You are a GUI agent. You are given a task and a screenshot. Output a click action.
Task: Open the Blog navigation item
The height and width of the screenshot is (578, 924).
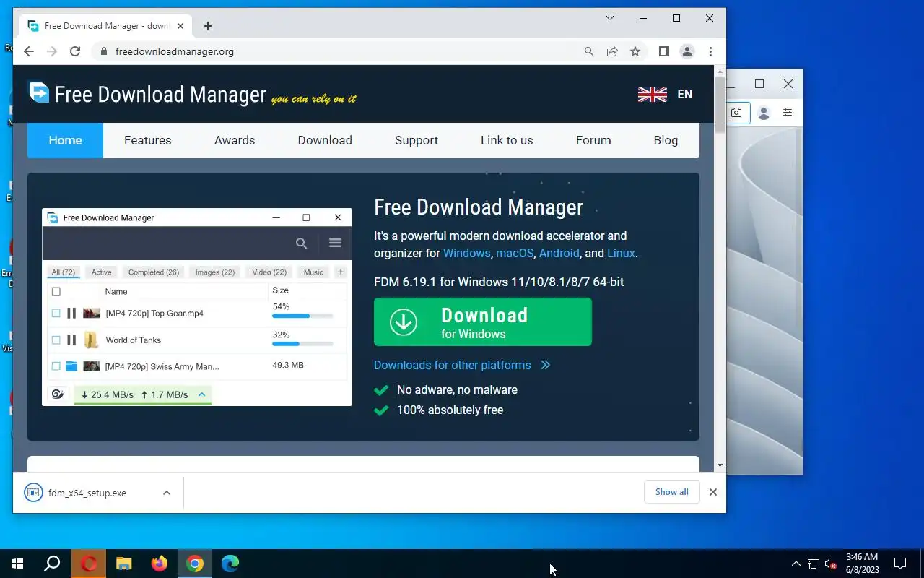coord(666,140)
